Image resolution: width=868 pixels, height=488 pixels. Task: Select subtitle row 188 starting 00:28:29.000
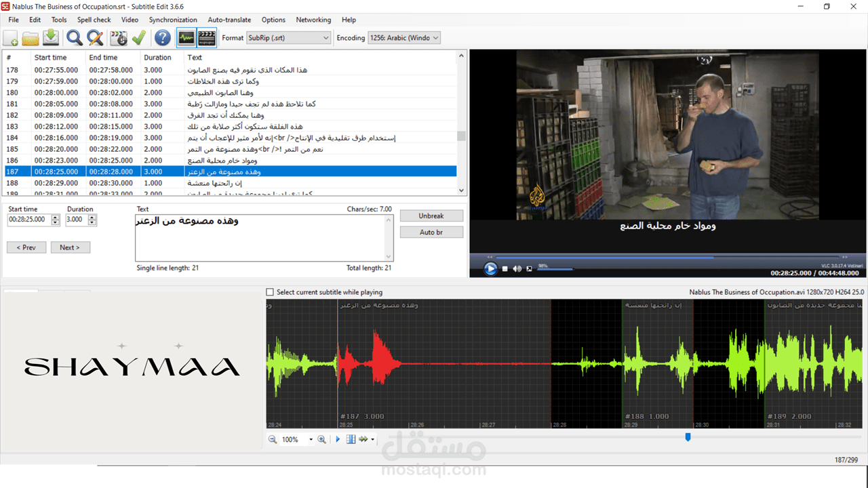(x=229, y=183)
